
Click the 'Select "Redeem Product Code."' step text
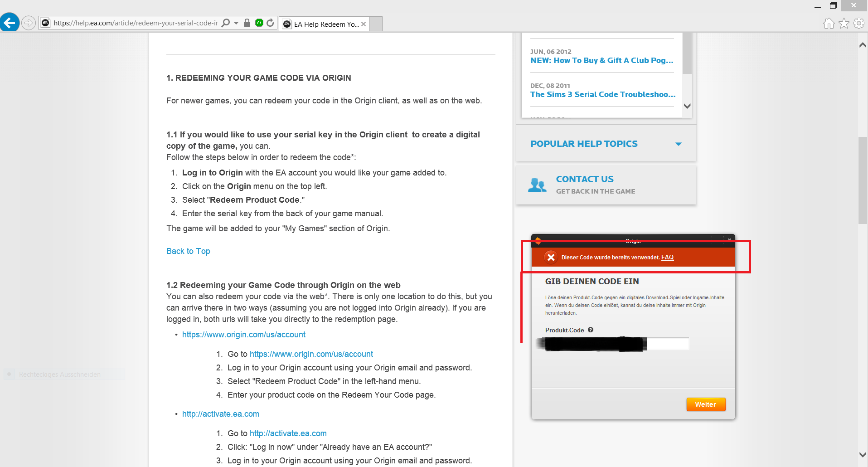pos(243,200)
